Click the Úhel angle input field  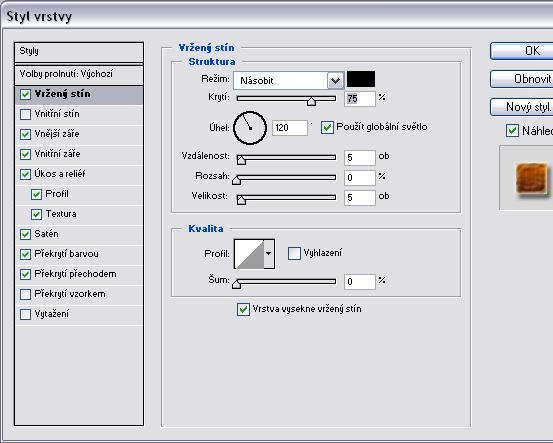[290, 128]
